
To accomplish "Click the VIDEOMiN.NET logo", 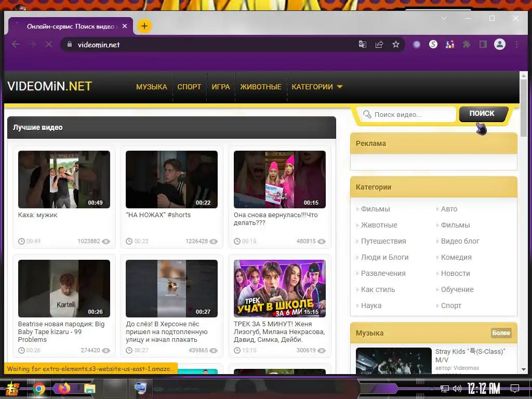I will (49, 86).
